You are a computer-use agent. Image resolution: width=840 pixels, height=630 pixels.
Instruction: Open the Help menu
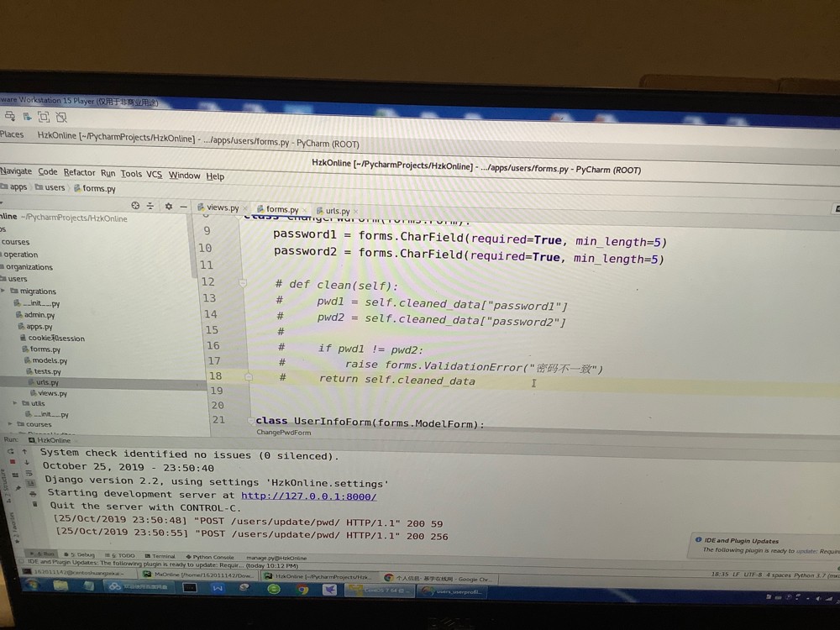[x=215, y=176]
